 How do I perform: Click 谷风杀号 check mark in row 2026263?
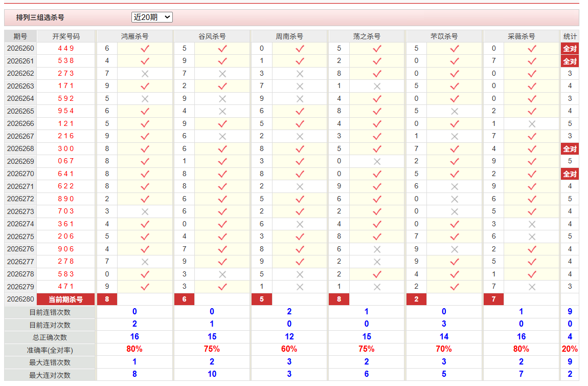tap(222, 86)
